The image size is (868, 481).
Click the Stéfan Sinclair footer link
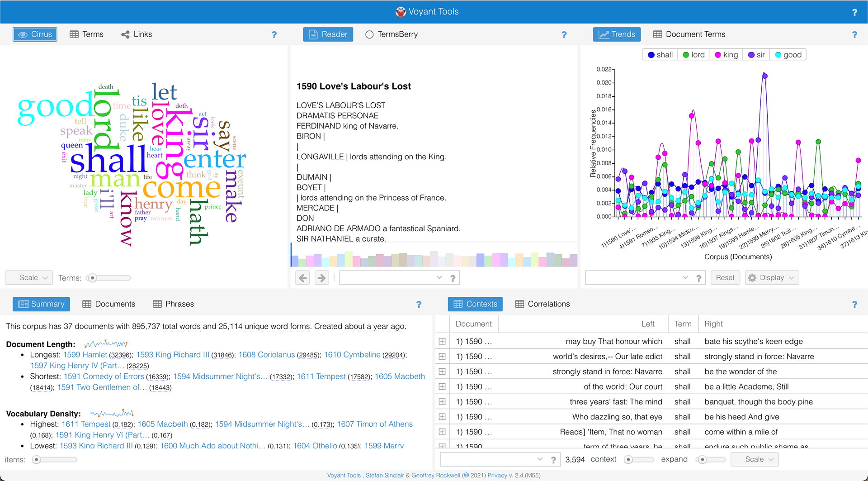[x=385, y=475]
